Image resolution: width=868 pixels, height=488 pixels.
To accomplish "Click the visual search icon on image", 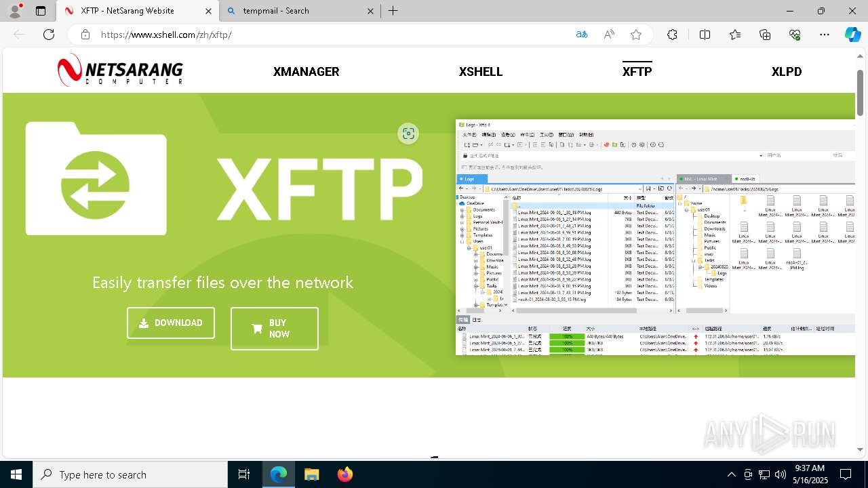I will 408,134.
